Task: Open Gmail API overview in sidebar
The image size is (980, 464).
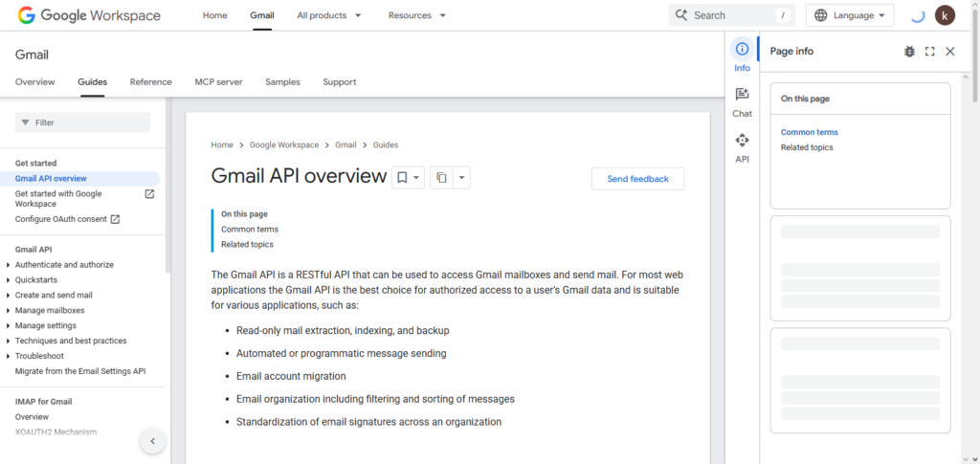Action: pos(52,179)
